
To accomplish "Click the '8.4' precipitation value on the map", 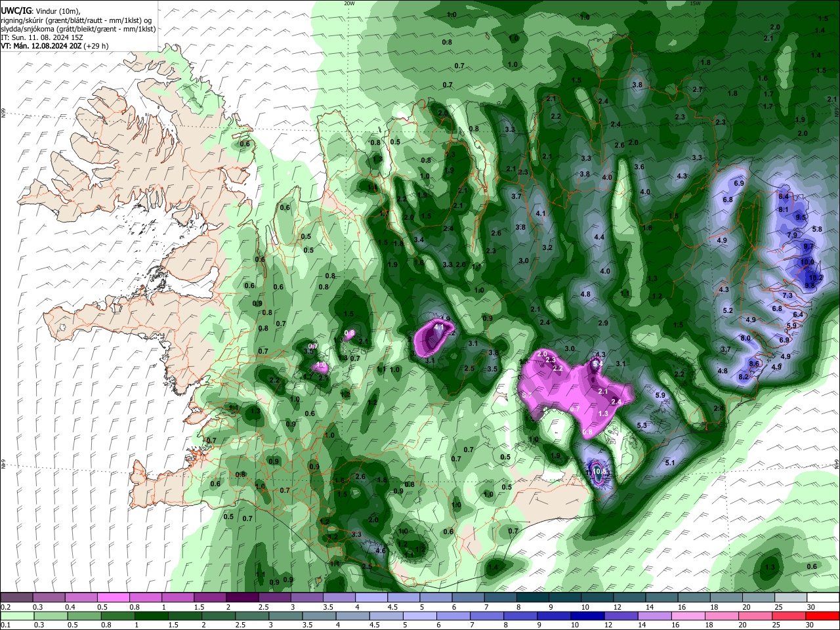I will tap(784, 196).
